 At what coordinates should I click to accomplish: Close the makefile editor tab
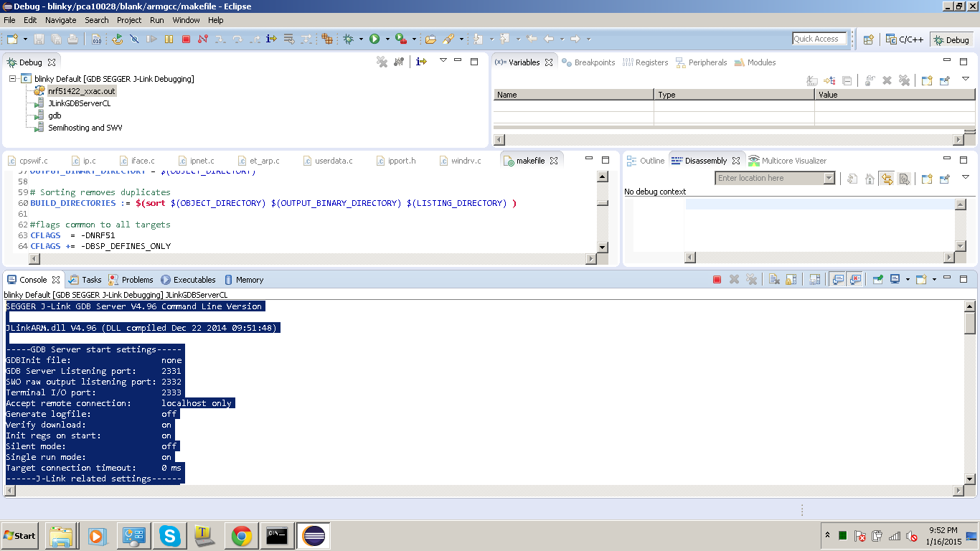(554, 161)
